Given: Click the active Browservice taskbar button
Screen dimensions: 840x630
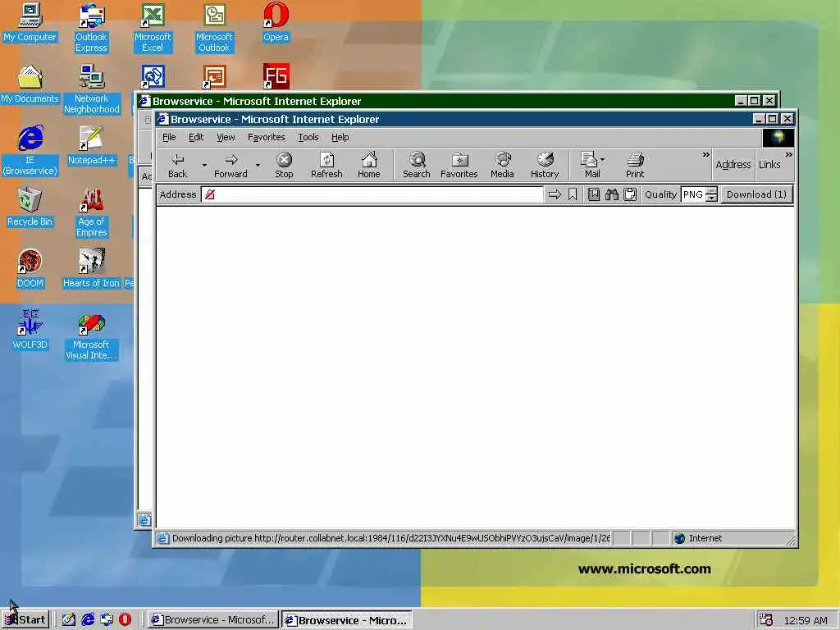Looking at the screenshot, I should pyautogui.click(x=347, y=620).
